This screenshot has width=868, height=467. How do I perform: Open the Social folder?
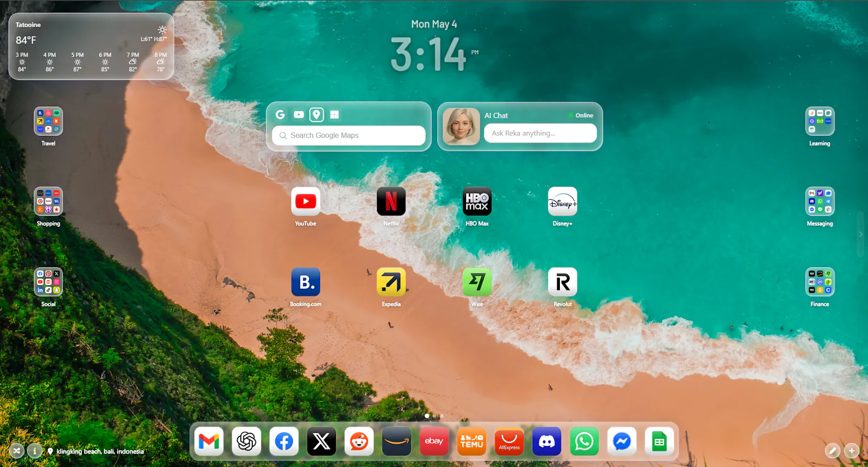(x=48, y=282)
